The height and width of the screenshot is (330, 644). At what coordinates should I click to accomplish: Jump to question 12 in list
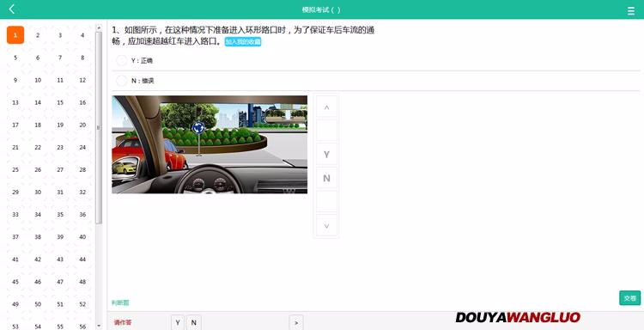pyautogui.click(x=82, y=80)
